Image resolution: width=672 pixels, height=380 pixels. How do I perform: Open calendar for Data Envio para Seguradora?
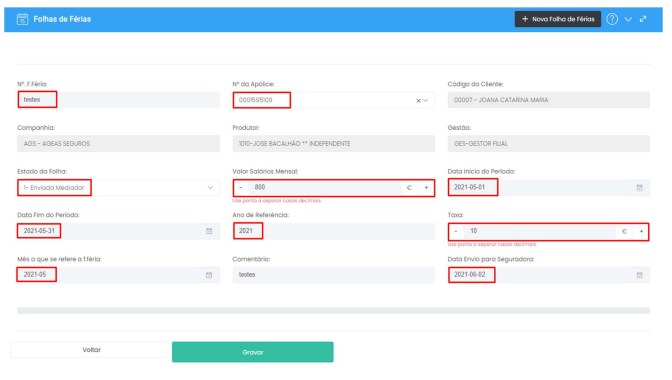click(639, 275)
